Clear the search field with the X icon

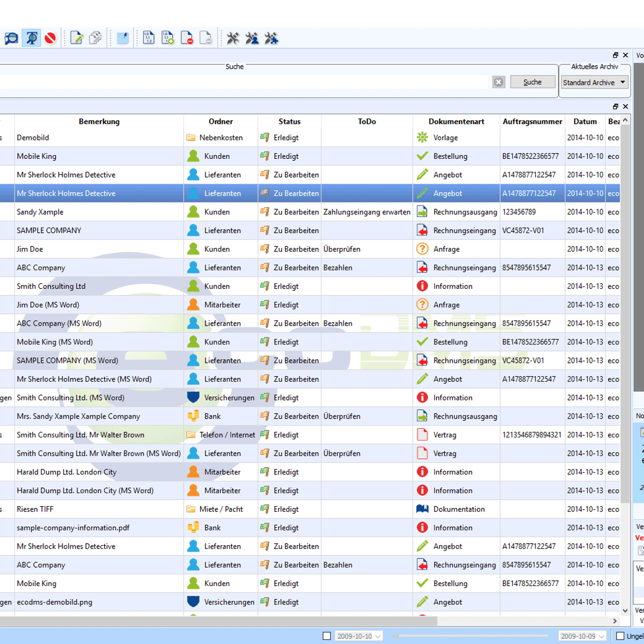tap(499, 82)
